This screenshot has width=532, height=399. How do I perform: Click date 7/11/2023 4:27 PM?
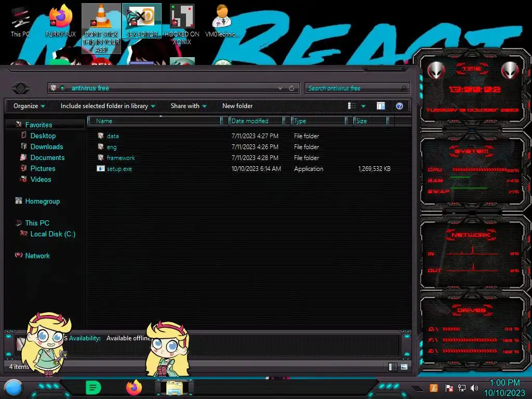255,136
